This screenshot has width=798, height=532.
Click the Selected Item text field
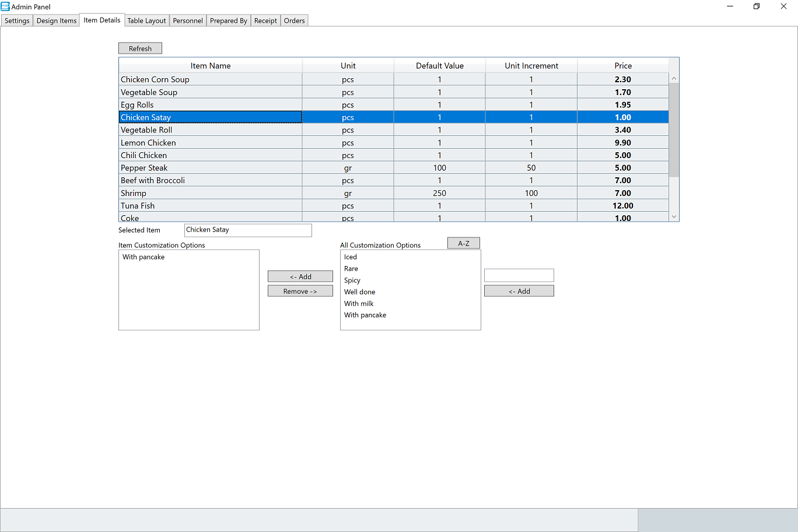click(x=248, y=230)
